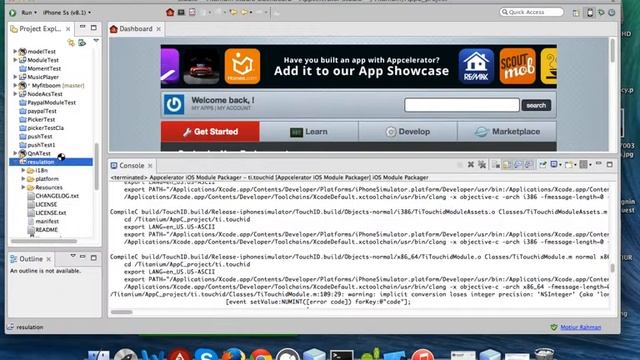Open the Develop tab
The image size is (640, 360).
point(408,131)
